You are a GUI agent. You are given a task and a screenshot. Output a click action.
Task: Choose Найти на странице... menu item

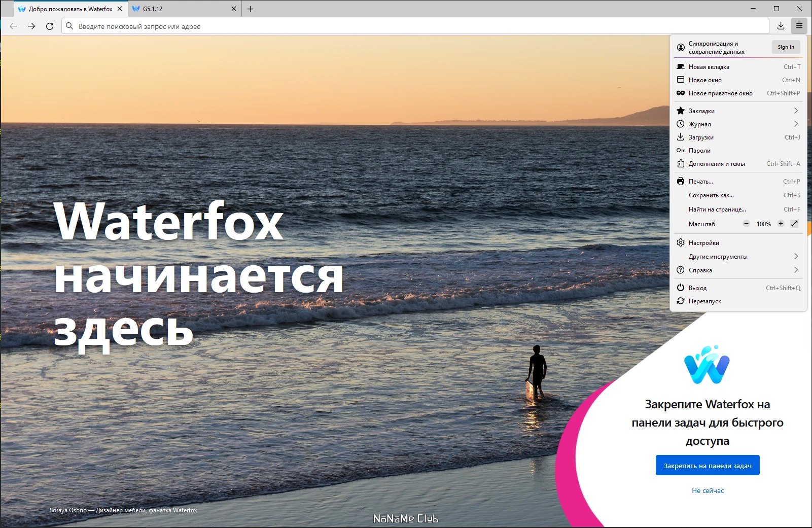pos(738,209)
